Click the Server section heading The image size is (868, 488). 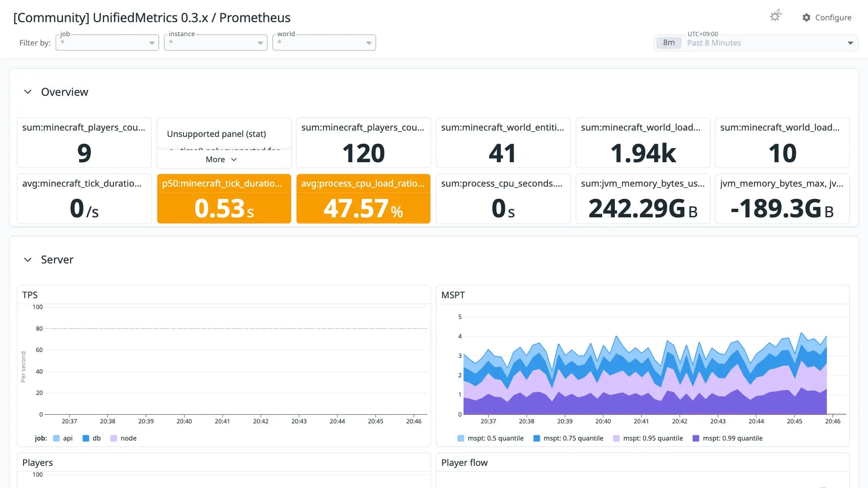click(57, 259)
